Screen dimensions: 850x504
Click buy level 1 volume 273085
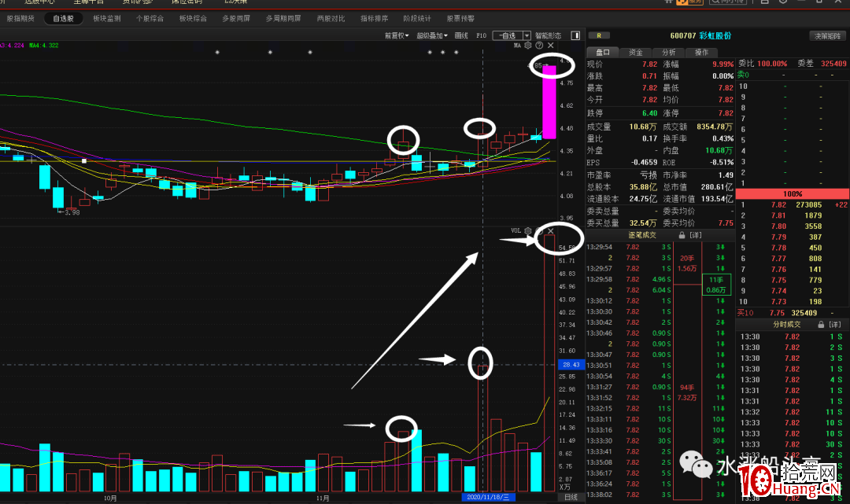coord(808,204)
